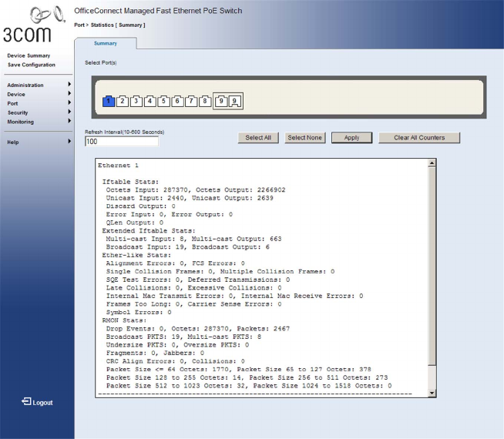Image resolution: width=504 pixels, height=439 pixels.
Task: Click the 'Unicast Input: 2440' line
Action: click(190, 198)
